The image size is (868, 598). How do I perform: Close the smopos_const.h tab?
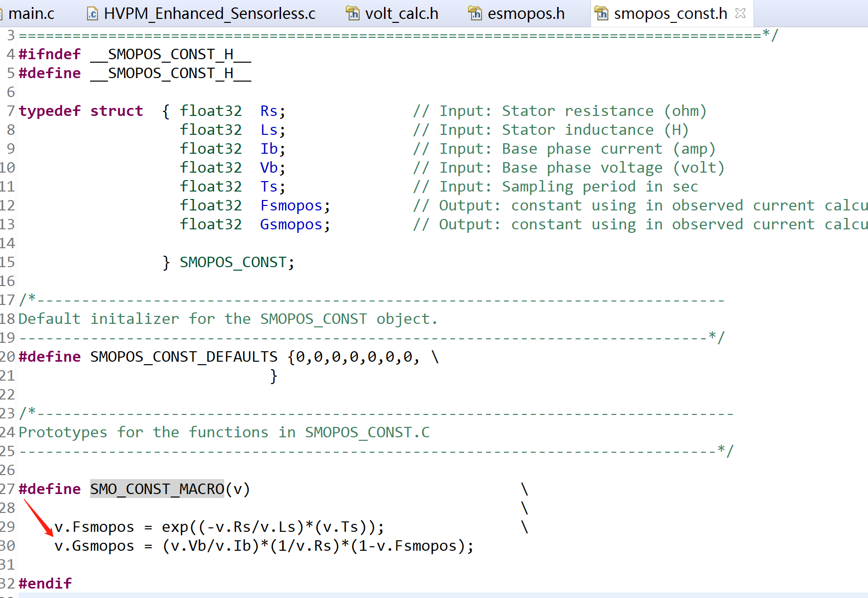pyautogui.click(x=740, y=13)
